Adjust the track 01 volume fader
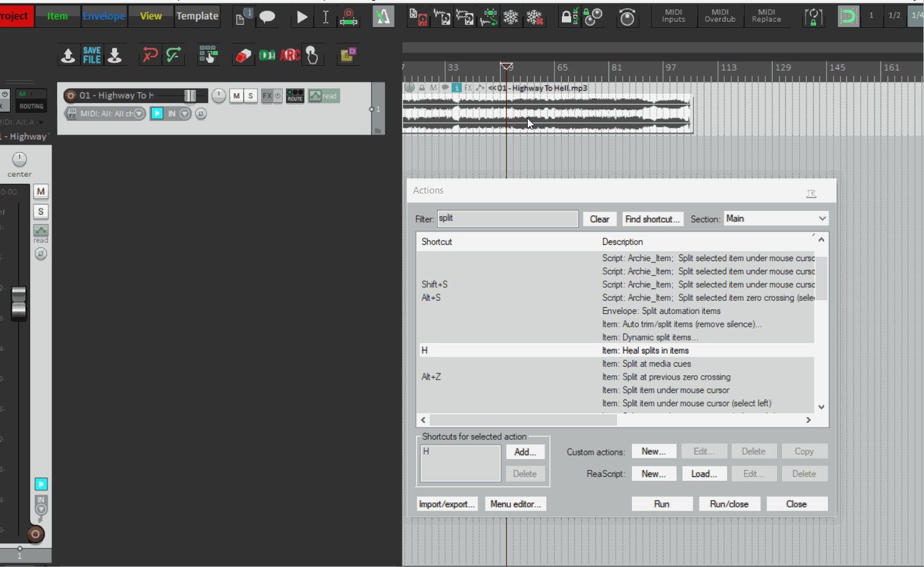 pos(190,96)
